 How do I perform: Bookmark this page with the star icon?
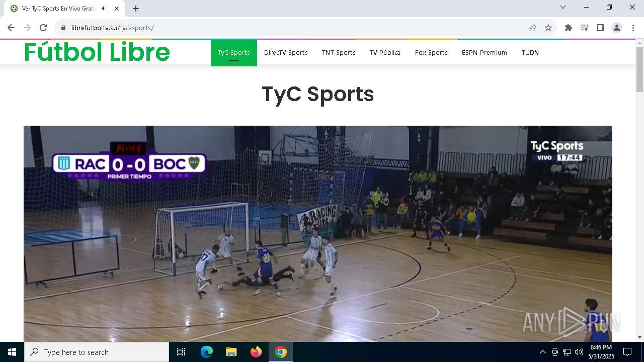(x=548, y=28)
